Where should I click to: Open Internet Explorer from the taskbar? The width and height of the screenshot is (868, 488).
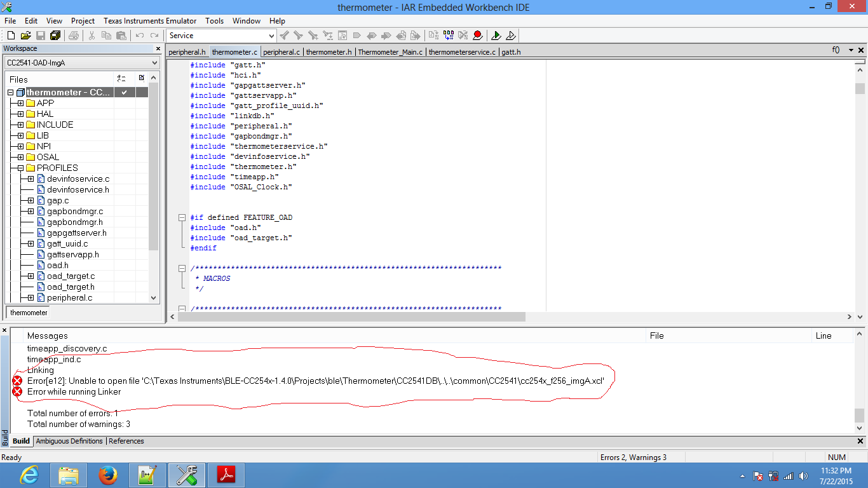pos(29,475)
